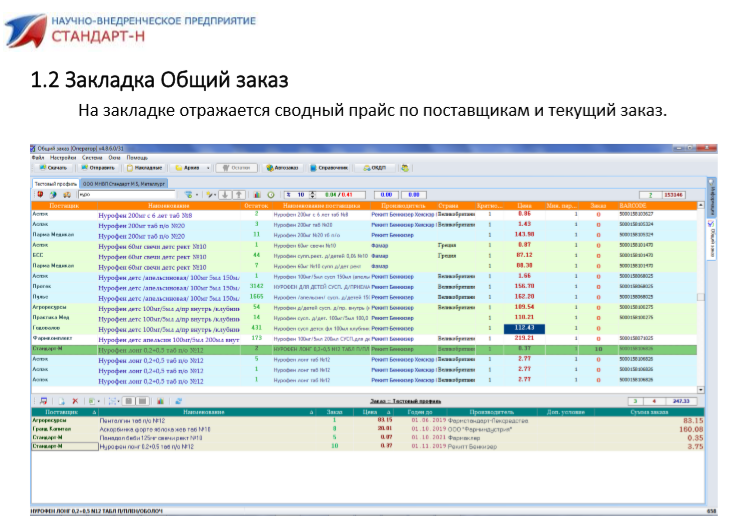Click the price table scroll-up arrow
Screen dimensions: 732x516
tap(701, 205)
